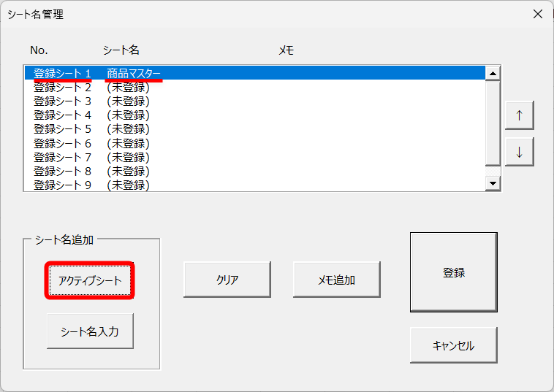Select row 登録シート 2
Image resolution: width=554 pixels, height=392 pixels.
pos(255,87)
